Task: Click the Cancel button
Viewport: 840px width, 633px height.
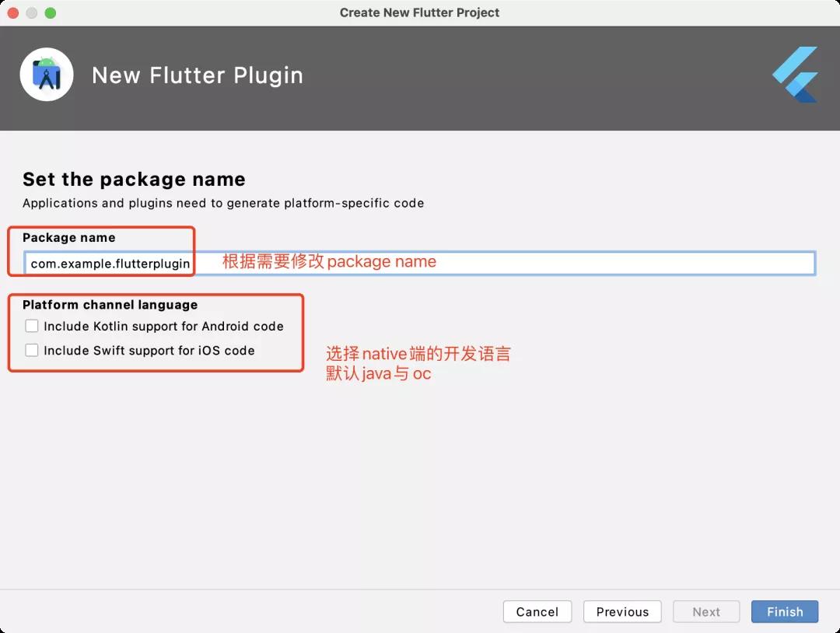Action: click(x=537, y=611)
